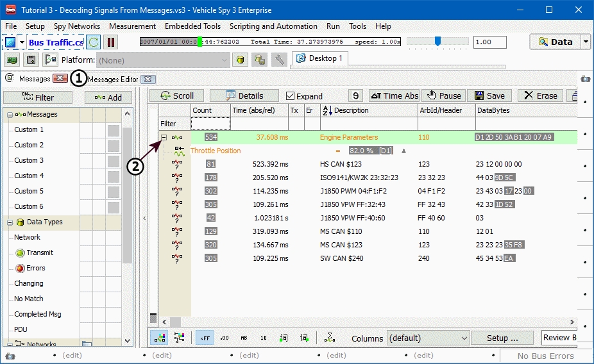Switch to the Messages Editor tab
Image resolution: width=594 pixels, height=364 pixels.
point(113,79)
